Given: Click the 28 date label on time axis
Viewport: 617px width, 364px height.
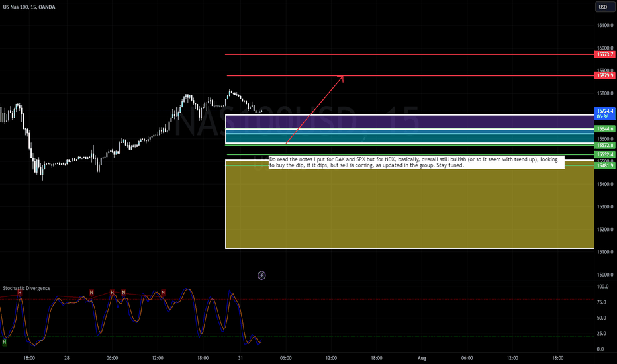Looking at the screenshot, I should (x=67, y=358).
